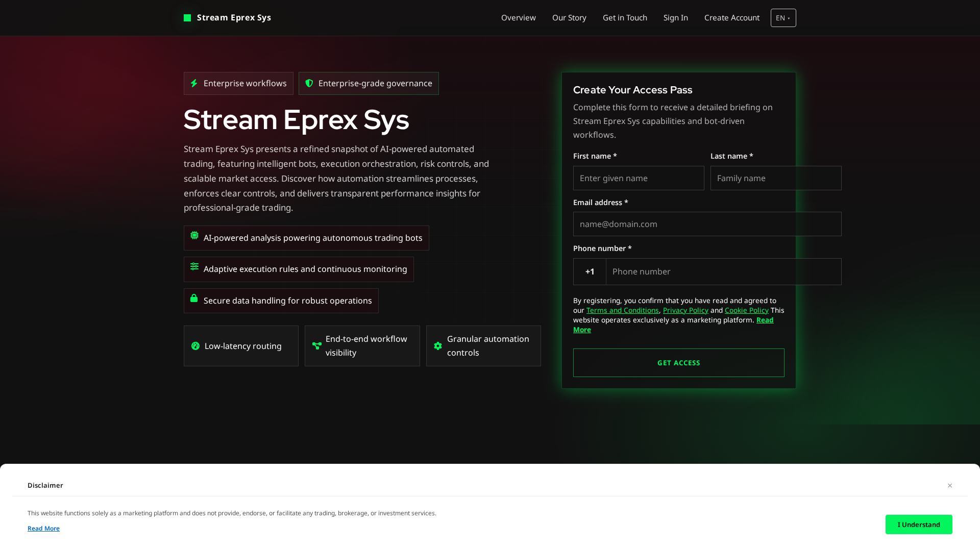The image size is (980, 551).
Task: Navigate to the Overview section
Action: coord(518,17)
